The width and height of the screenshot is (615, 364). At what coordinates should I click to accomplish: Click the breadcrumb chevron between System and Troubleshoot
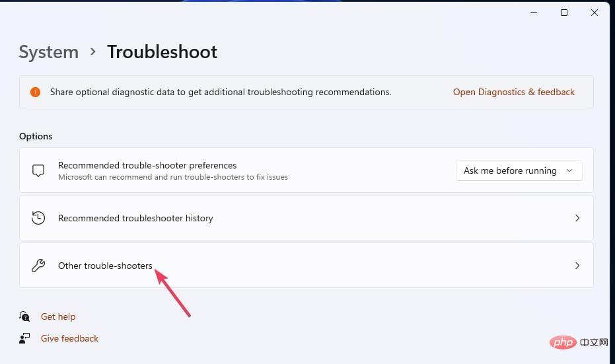93,52
